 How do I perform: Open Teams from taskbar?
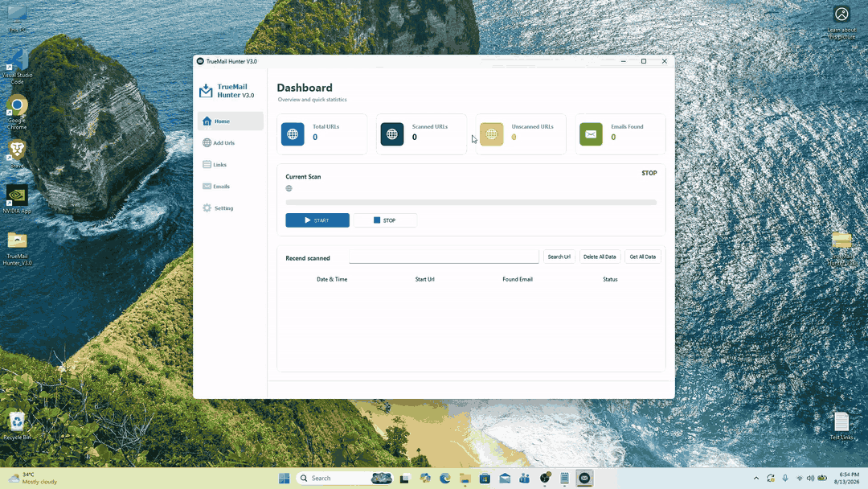525,479
